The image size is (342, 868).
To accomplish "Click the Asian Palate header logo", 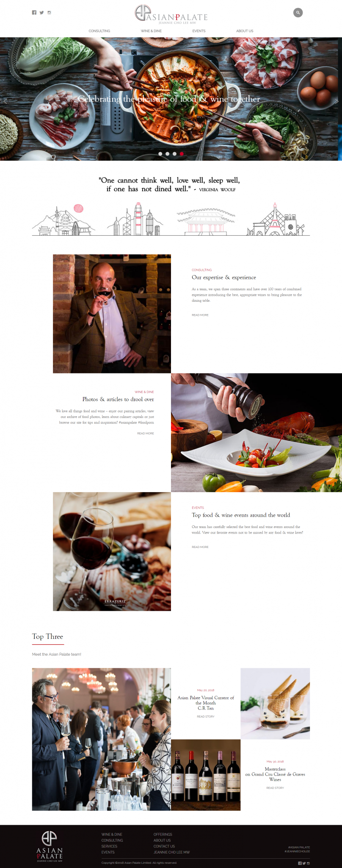I will (171, 14).
